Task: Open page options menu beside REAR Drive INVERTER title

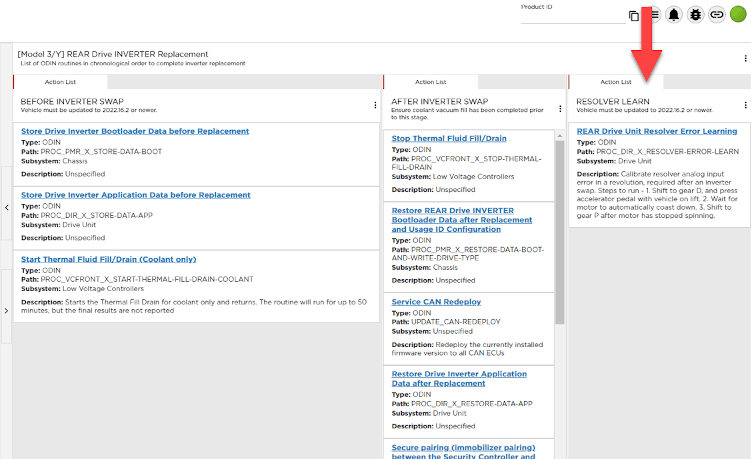Action: 745,58
